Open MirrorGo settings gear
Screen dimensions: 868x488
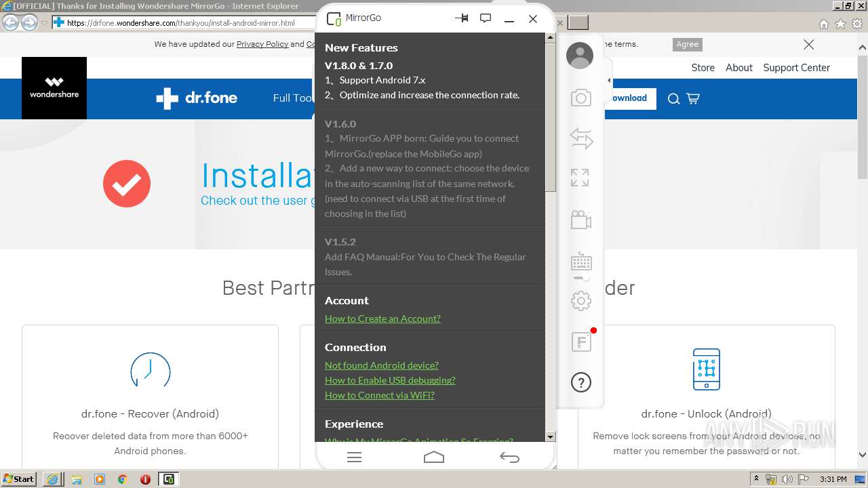[581, 301]
